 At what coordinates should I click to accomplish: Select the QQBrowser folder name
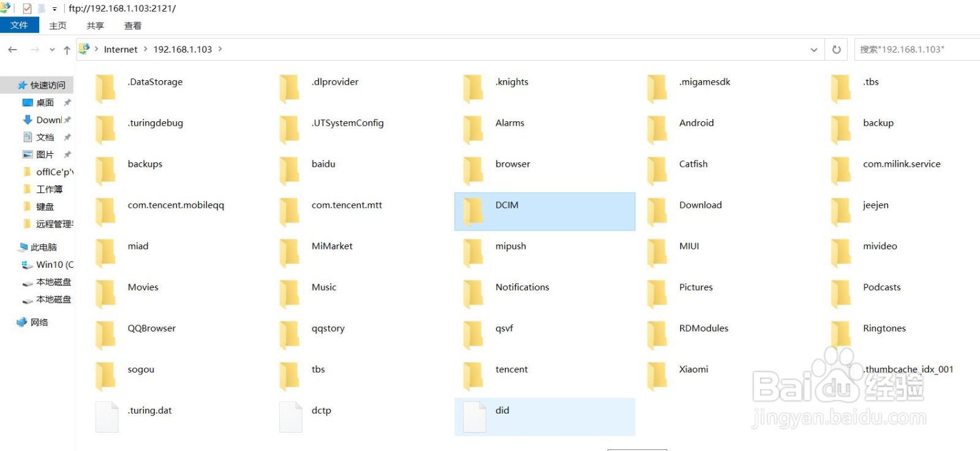(x=151, y=328)
